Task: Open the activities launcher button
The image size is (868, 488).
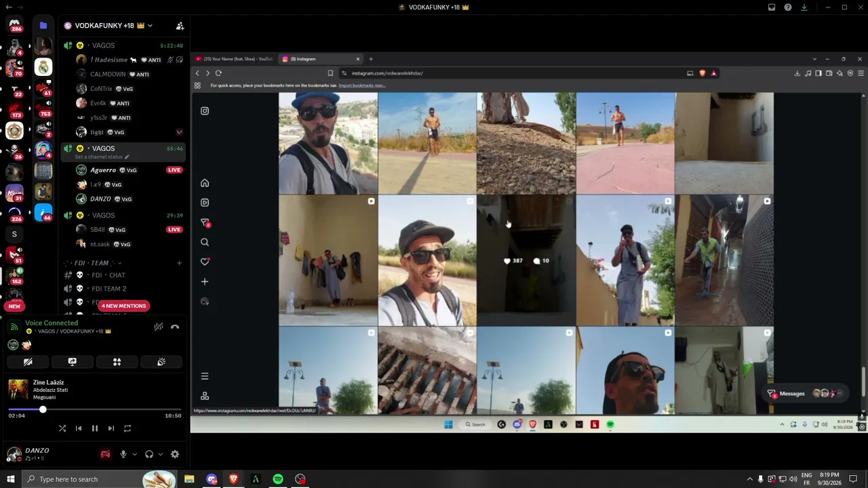Action: (117, 362)
